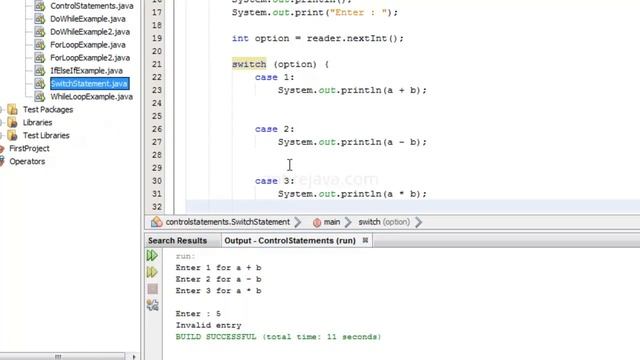Screen dimensions: 640x360
Task: Select IfElseIfExample.java file
Action: click(87, 71)
